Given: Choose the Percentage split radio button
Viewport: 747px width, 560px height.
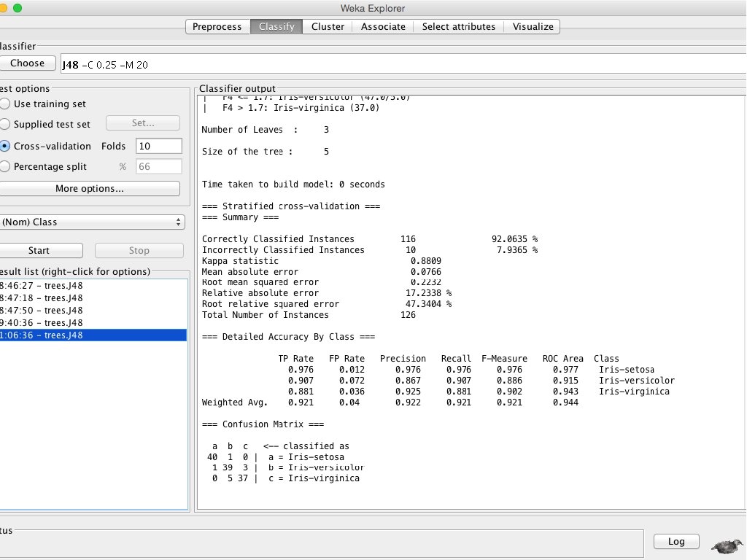Looking at the screenshot, I should [x=6, y=167].
